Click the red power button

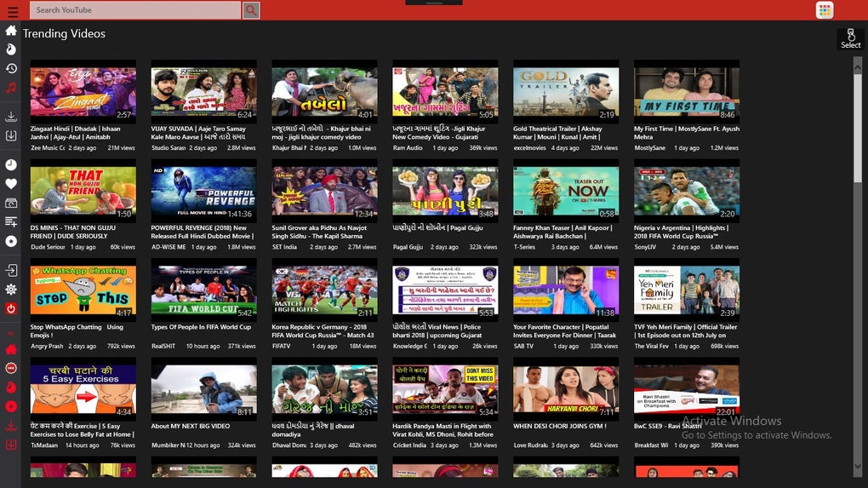(x=11, y=308)
